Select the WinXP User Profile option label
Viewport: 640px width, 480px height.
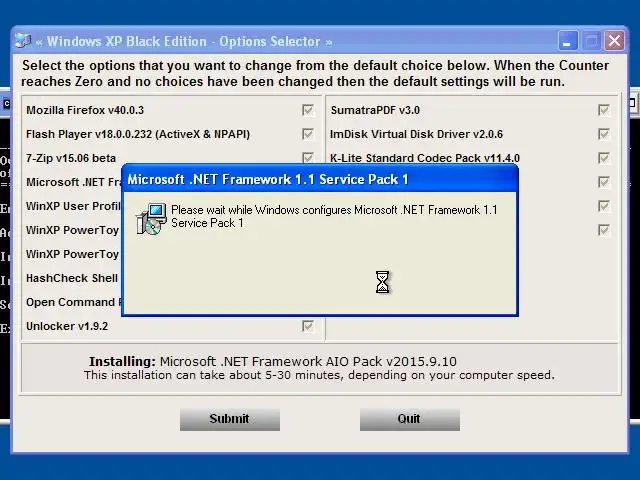(x=73, y=206)
